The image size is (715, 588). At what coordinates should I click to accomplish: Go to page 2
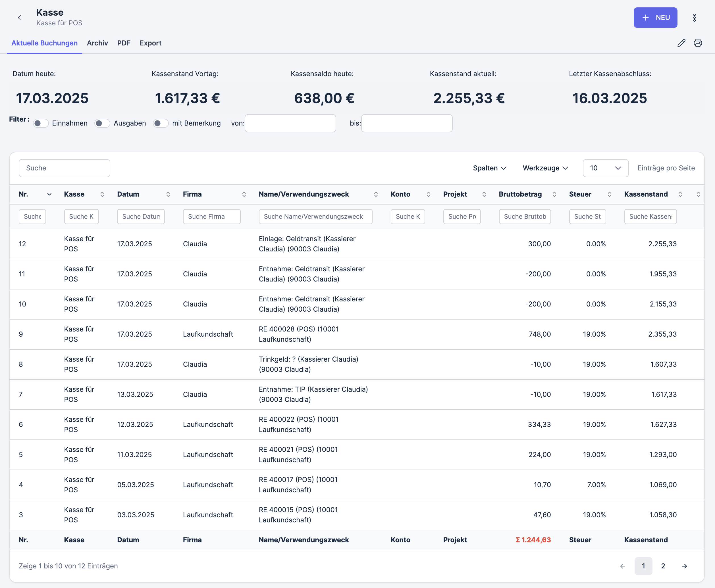(x=663, y=566)
